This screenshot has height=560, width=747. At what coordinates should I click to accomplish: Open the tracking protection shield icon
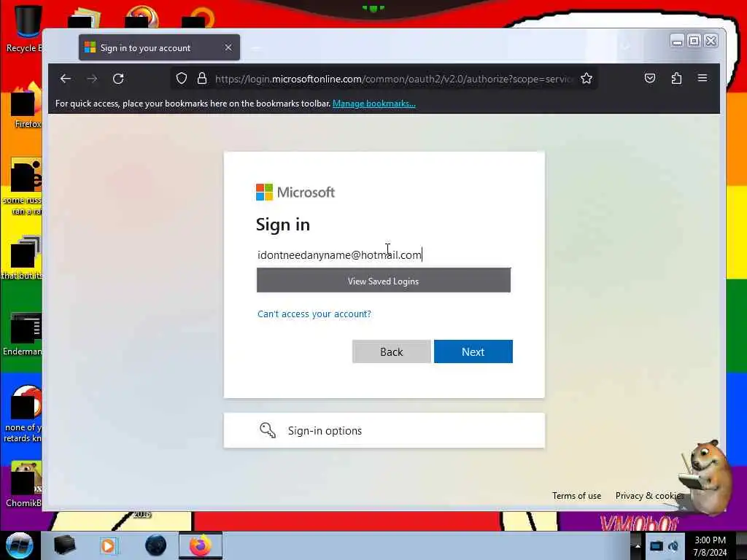click(x=182, y=79)
